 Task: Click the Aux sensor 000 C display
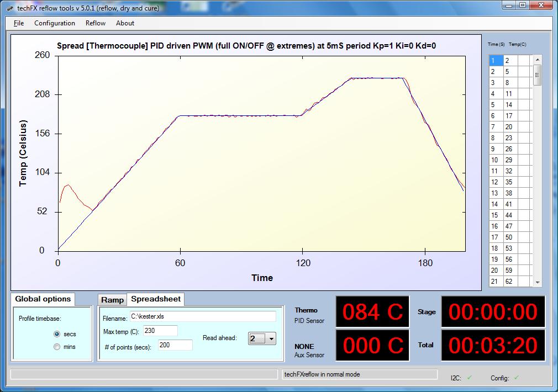pyautogui.click(x=372, y=345)
